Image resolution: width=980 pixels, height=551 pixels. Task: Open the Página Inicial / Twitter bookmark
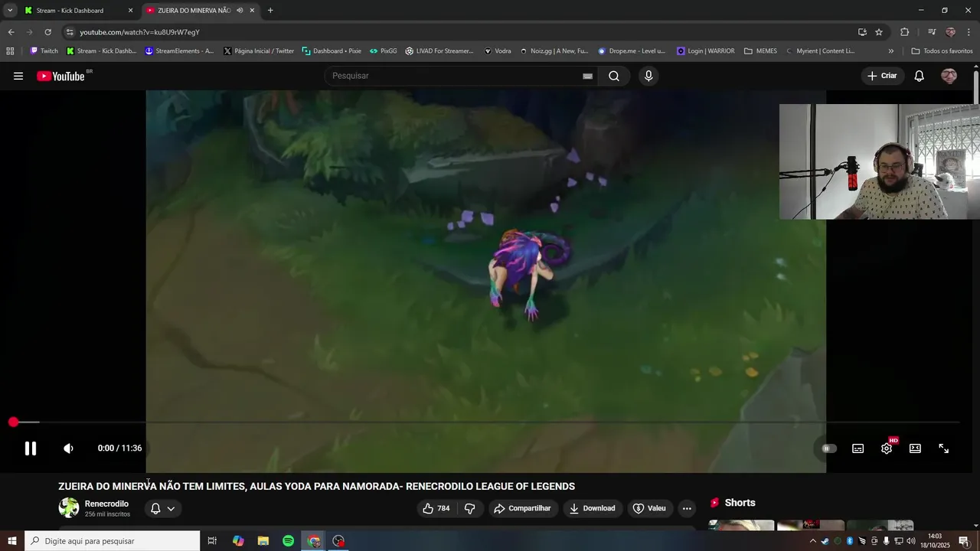point(259,51)
